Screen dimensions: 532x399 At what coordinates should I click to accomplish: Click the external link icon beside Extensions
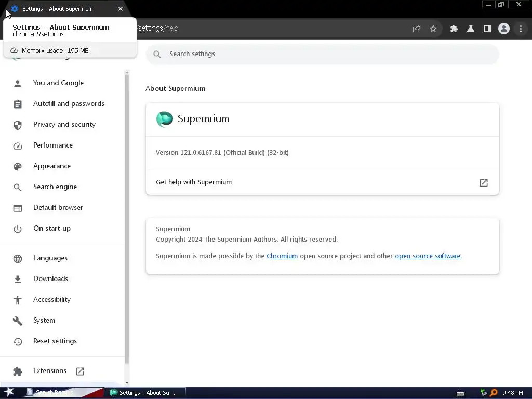pyautogui.click(x=80, y=371)
